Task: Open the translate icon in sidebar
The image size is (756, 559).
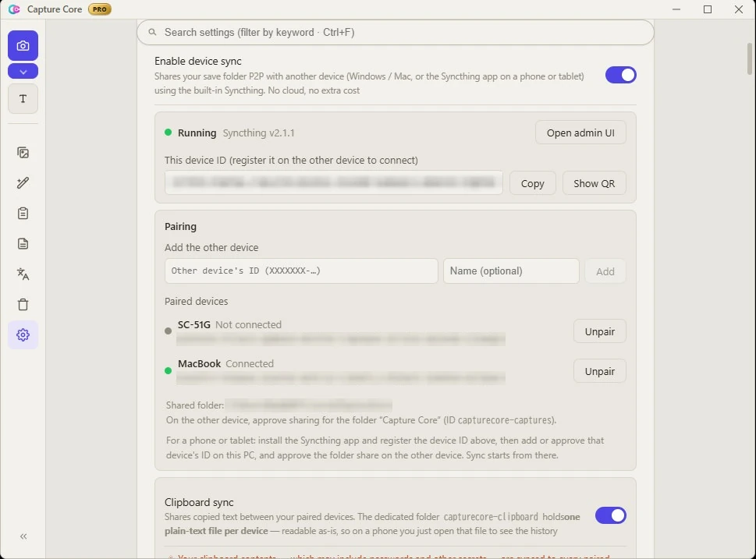Action: (23, 274)
